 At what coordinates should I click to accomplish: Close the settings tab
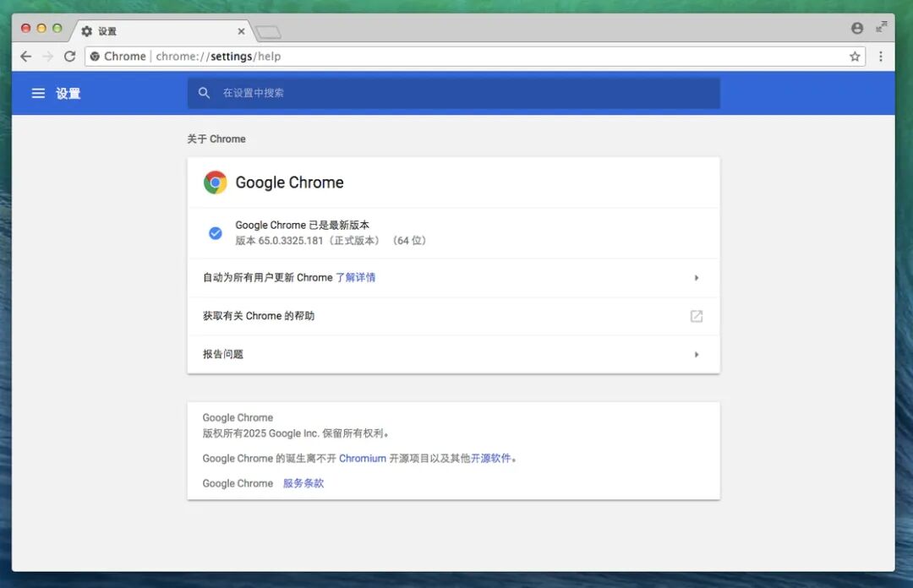coord(241,31)
